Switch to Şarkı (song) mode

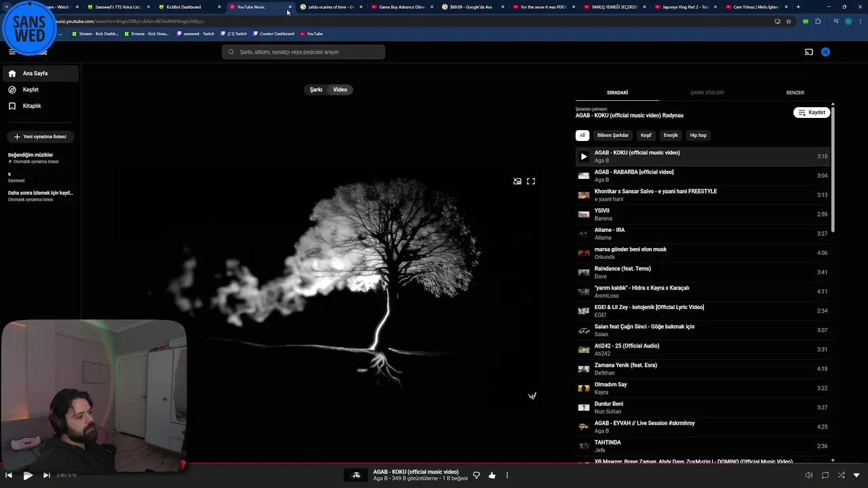click(x=316, y=89)
